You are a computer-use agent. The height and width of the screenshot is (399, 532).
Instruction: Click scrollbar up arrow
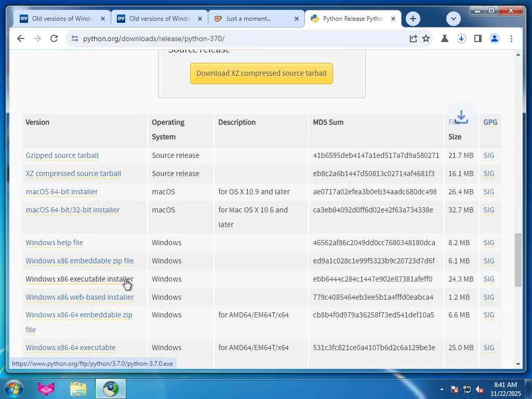coord(518,54)
